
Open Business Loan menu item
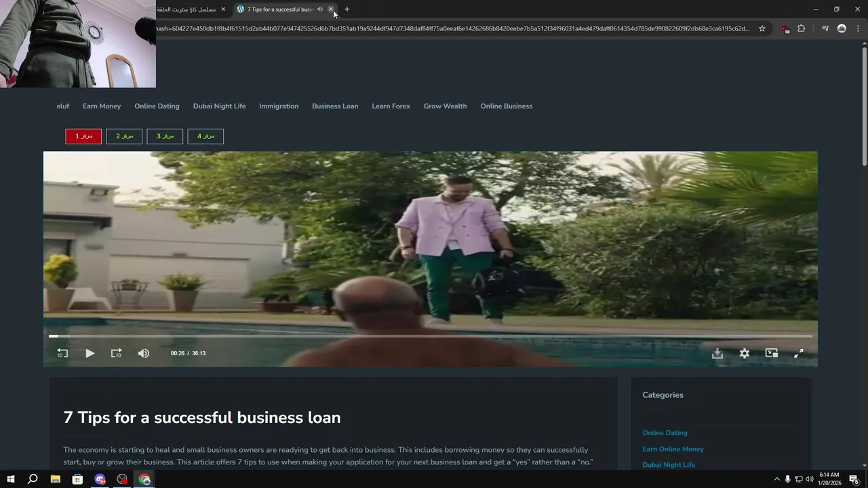pyautogui.click(x=335, y=106)
